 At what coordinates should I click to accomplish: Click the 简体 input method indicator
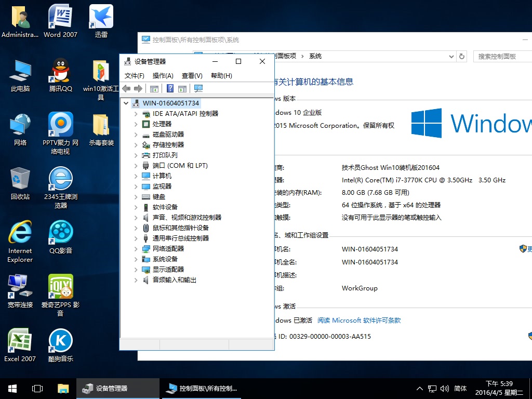pos(460,389)
